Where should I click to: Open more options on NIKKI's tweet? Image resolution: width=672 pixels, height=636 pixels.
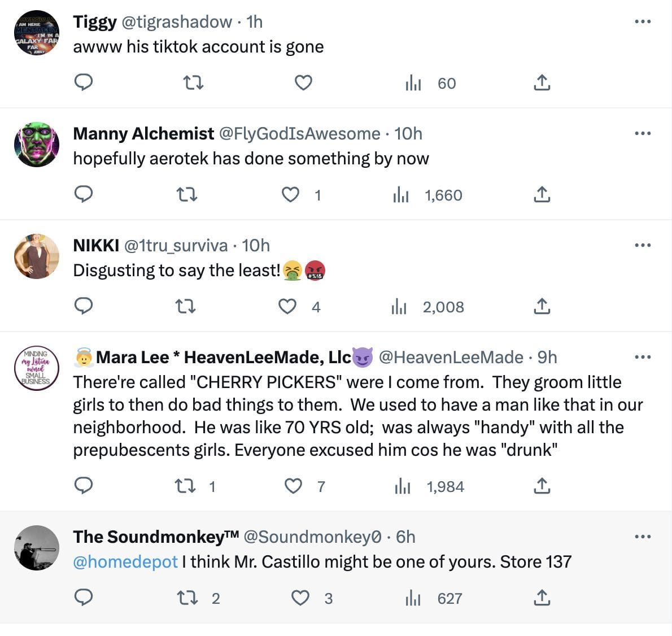point(643,245)
